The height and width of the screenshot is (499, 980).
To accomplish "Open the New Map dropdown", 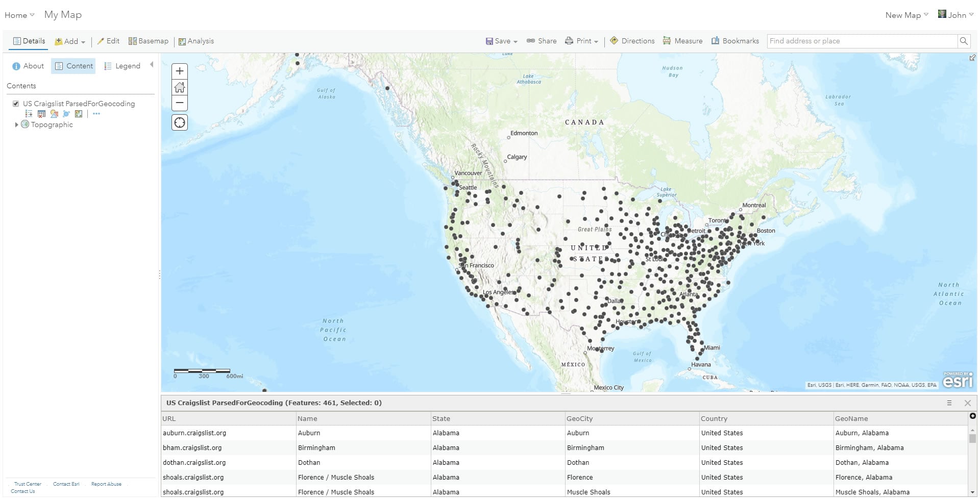I will 906,15.
